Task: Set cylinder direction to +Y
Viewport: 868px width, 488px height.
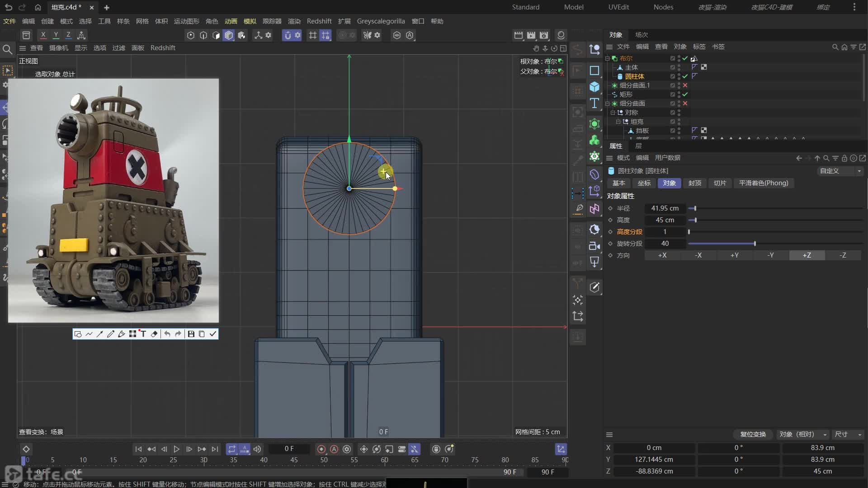Action: pos(735,255)
